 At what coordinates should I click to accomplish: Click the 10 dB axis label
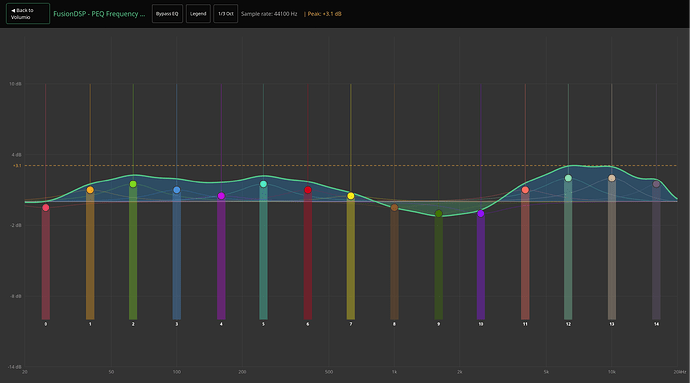click(15, 84)
